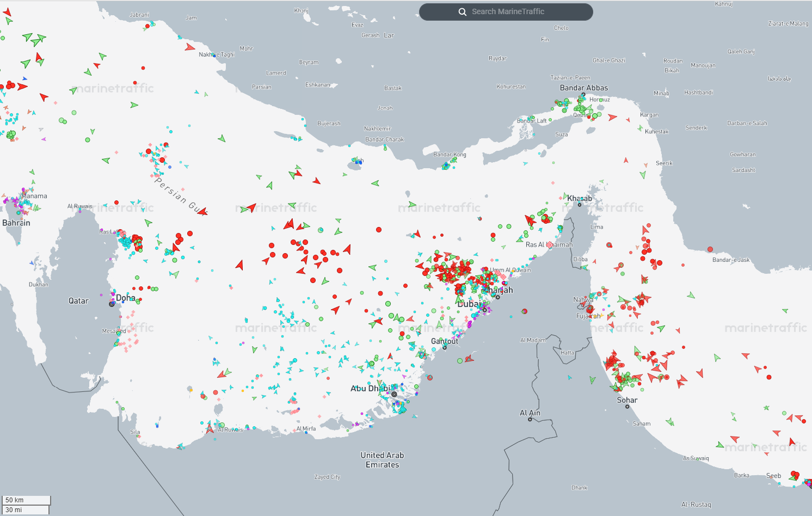Image resolution: width=812 pixels, height=516 pixels.
Task: Click the Bandar Charak label
Action: [385, 139]
